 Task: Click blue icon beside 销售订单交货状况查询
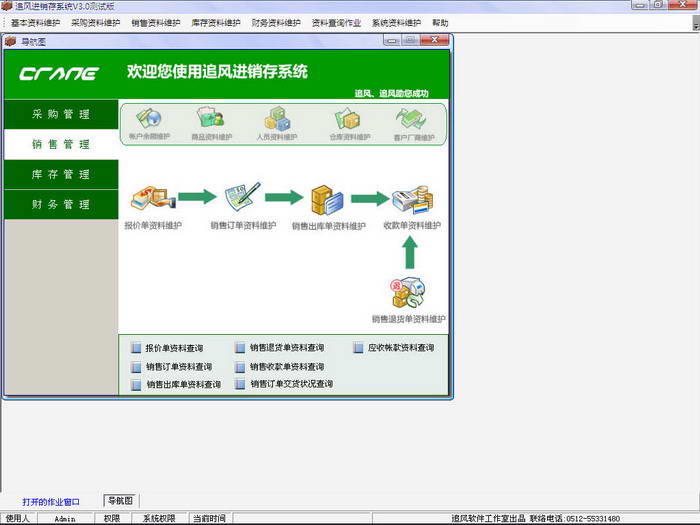[x=240, y=384]
